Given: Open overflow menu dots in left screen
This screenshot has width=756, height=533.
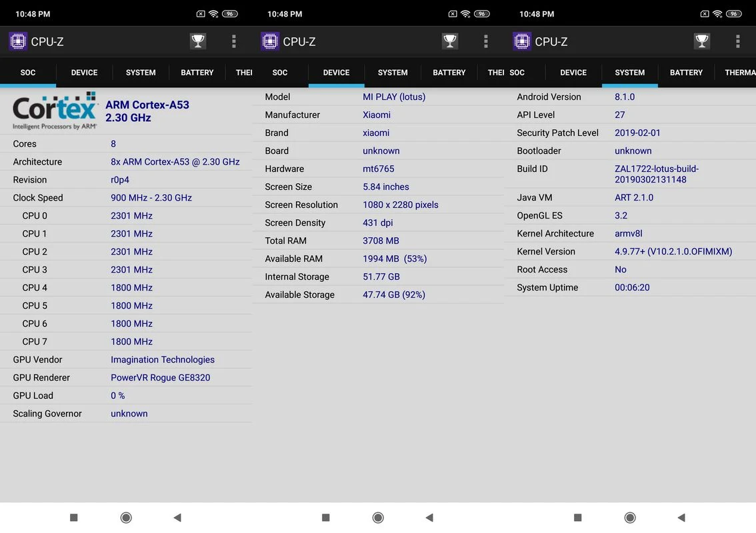Looking at the screenshot, I should click(234, 41).
